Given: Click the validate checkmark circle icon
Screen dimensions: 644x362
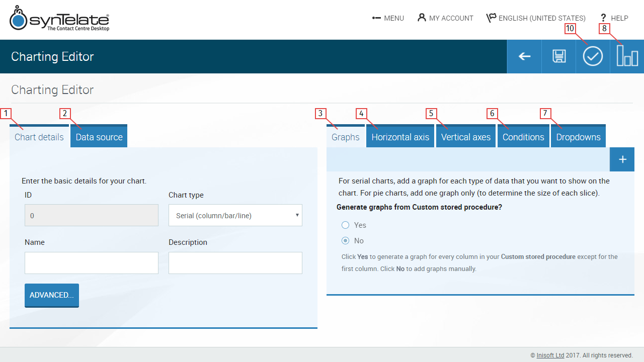Looking at the screenshot, I should tap(593, 57).
